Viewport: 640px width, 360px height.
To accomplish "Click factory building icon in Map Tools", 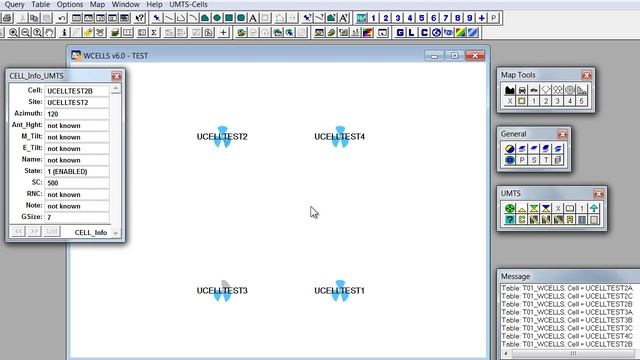I will [x=510, y=90].
